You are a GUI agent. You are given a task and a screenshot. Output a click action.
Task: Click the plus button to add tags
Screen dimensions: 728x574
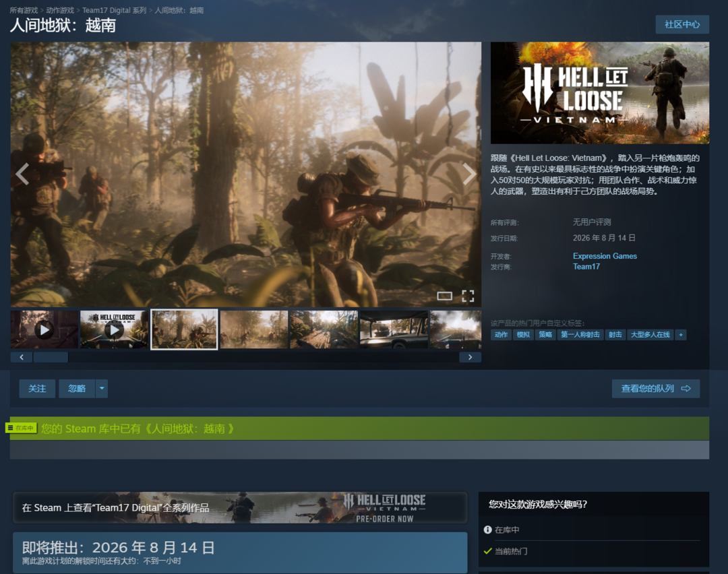pos(681,335)
